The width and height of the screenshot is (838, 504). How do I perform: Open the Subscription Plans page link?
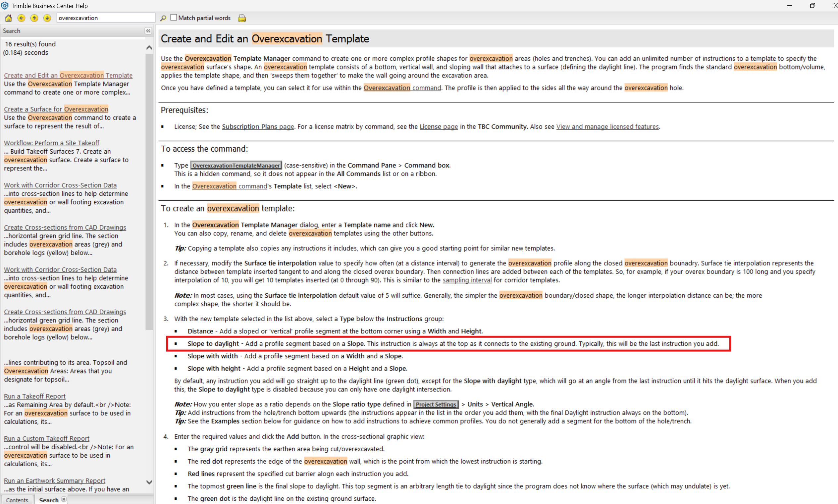[x=258, y=126]
